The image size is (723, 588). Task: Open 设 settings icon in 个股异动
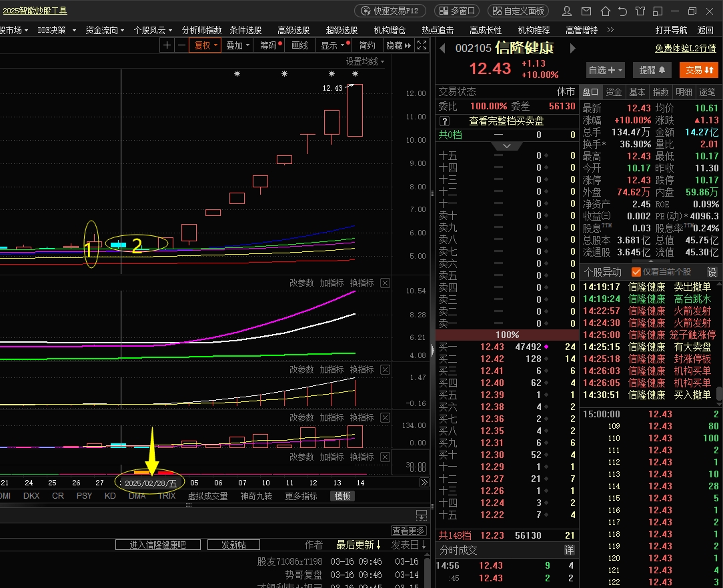712,272
